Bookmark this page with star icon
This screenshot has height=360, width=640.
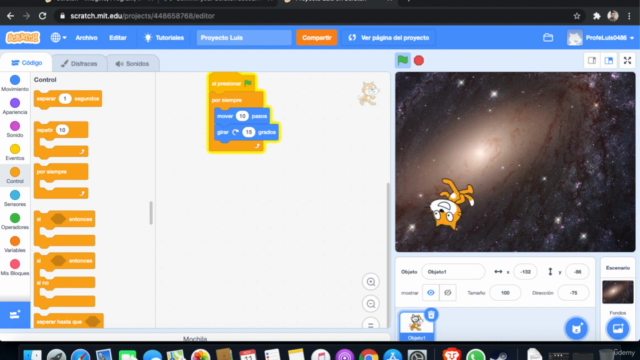click(577, 16)
